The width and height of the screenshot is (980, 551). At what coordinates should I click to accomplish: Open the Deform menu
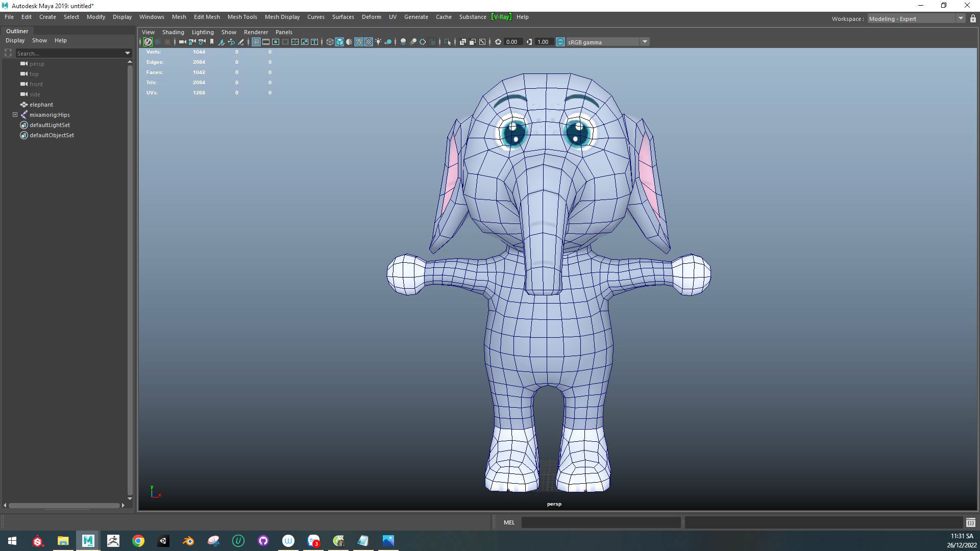[x=371, y=17]
